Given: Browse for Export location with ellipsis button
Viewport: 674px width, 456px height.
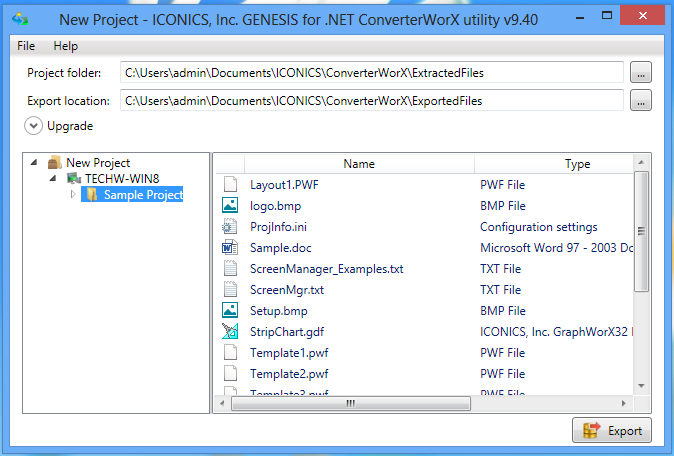Looking at the screenshot, I should click(x=641, y=100).
